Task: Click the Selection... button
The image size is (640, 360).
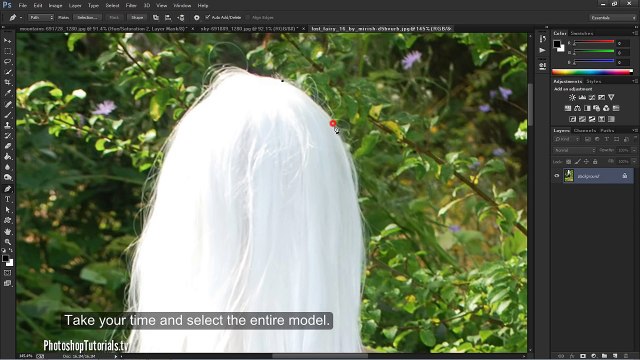Action: (x=87, y=18)
